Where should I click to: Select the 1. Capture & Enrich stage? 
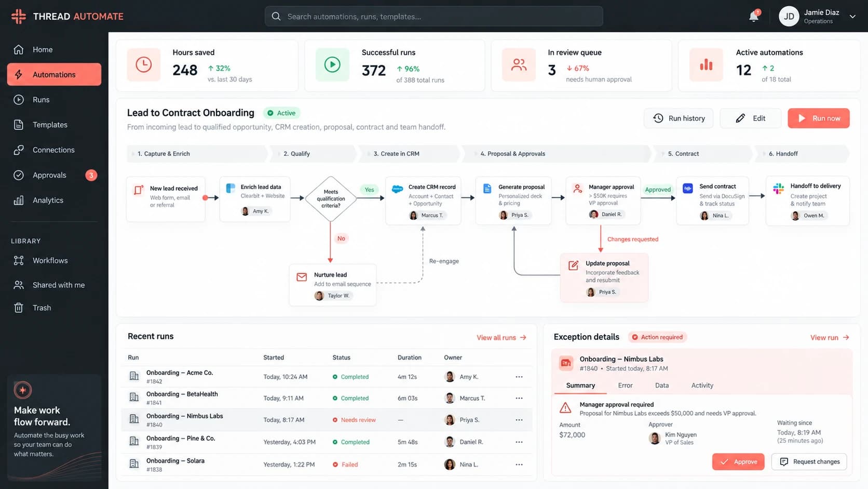point(197,154)
